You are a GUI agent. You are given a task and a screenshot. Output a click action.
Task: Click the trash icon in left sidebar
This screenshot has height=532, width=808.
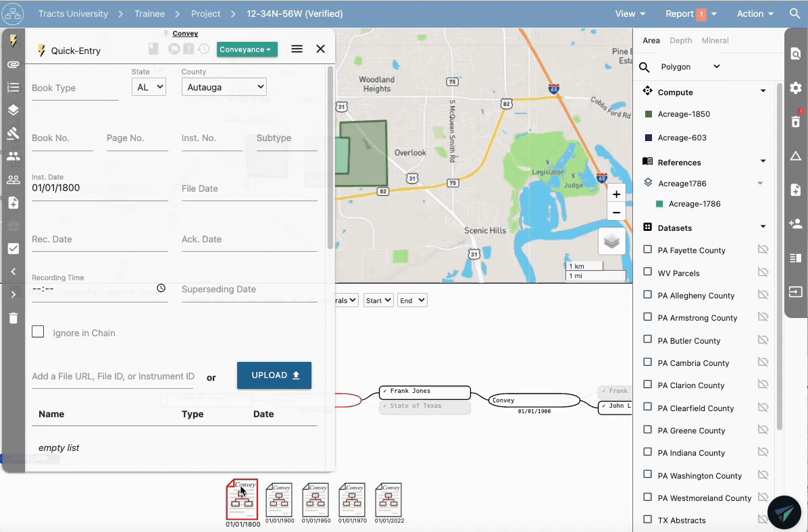tap(13, 318)
